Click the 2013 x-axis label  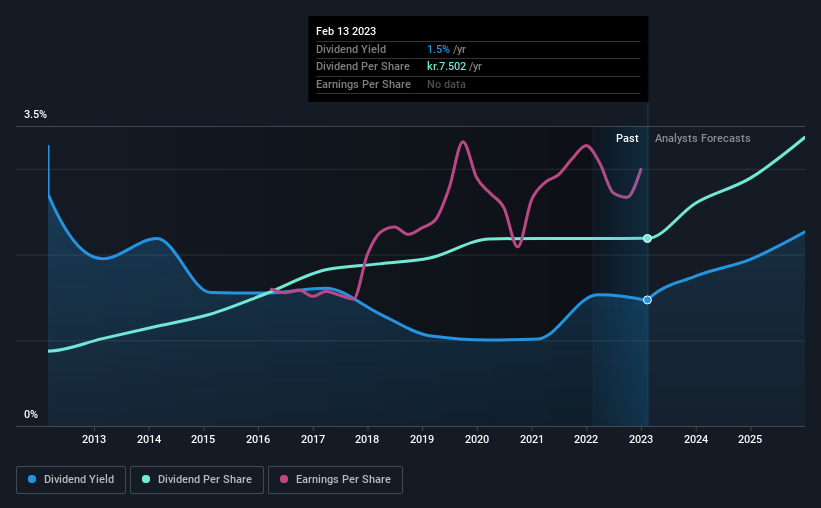pyautogui.click(x=94, y=439)
